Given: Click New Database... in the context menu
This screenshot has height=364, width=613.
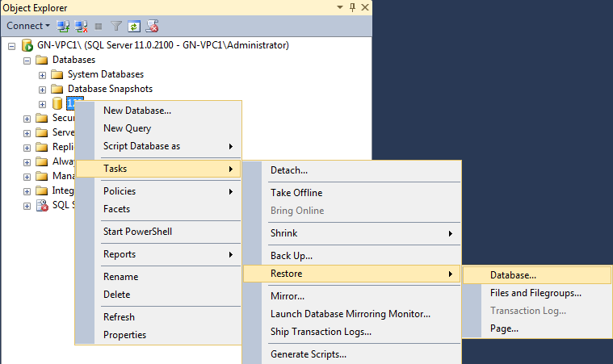Looking at the screenshot, I should click(x=137, y=111).
